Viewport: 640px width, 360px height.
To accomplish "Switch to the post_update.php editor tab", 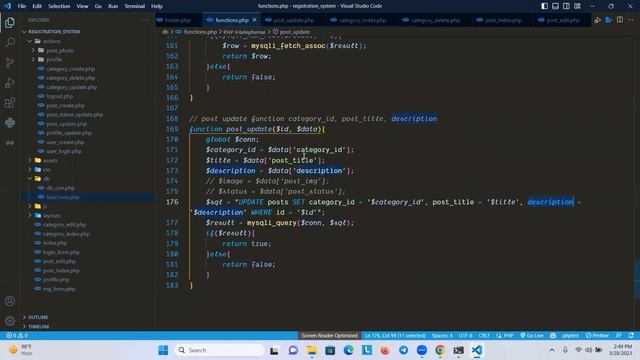I will point(293,20).
